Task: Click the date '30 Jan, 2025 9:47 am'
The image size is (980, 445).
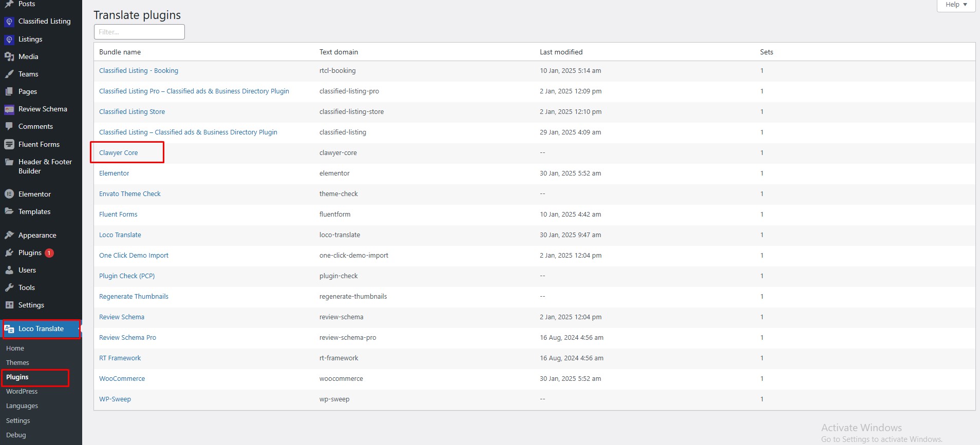Action: [570, 235]
